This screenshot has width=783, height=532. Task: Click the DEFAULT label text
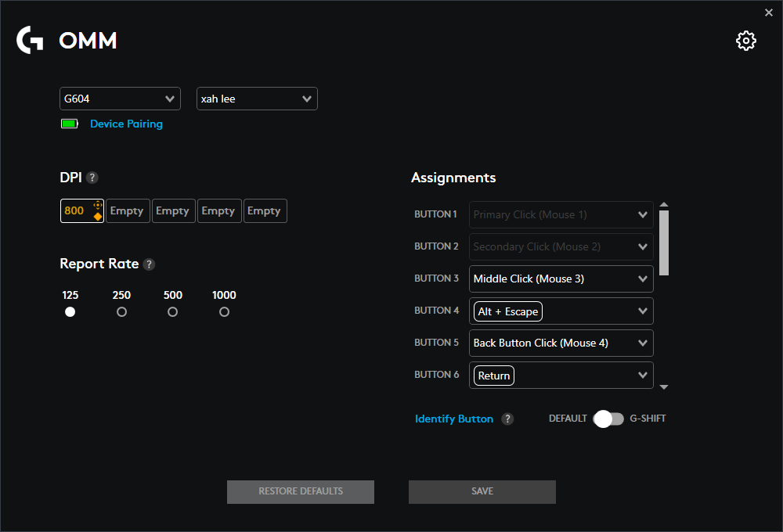[568, 419]
